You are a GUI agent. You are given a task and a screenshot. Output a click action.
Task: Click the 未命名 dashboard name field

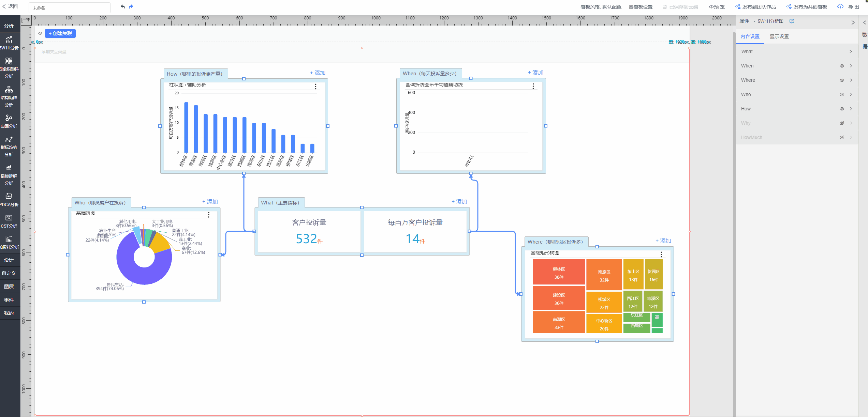click(69, 7)
